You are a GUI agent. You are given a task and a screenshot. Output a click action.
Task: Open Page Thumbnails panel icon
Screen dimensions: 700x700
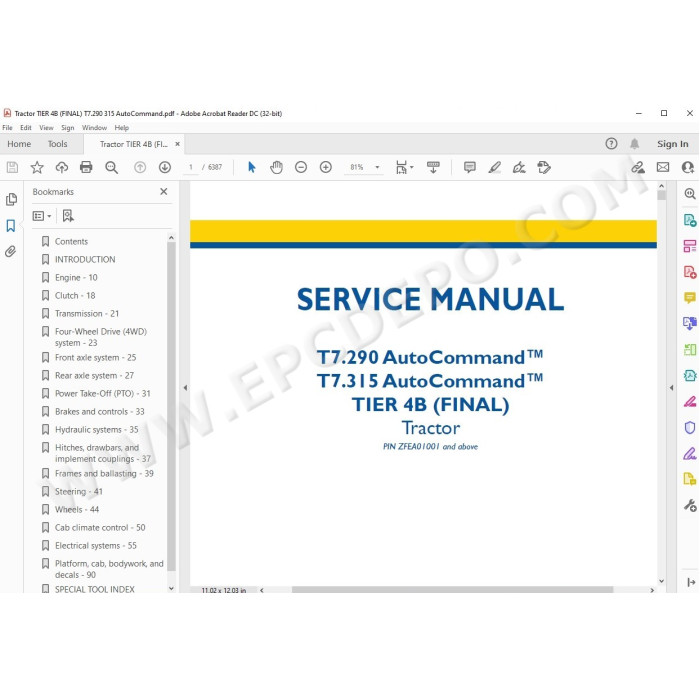(11, 199)
